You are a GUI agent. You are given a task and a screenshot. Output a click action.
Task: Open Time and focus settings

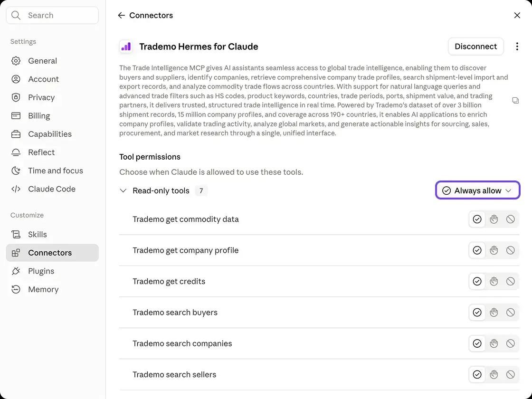click(x=52, y=171)
